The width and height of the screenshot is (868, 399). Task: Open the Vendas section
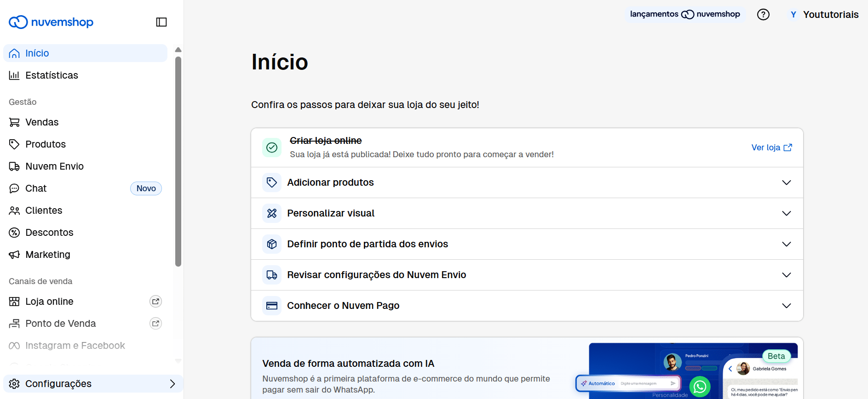[x=86, y=122]
